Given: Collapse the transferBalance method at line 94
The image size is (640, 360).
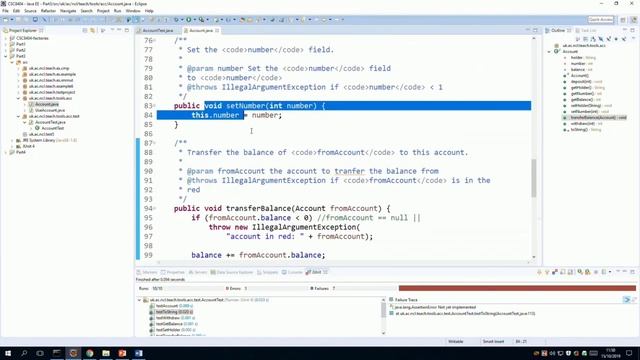Looking at the screenshot, I should coord(155,209).
